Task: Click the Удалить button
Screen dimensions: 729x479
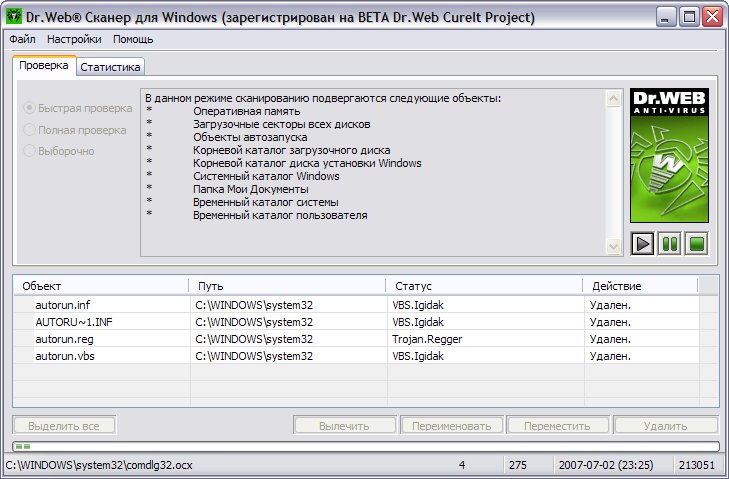Action: pos(665,426)
